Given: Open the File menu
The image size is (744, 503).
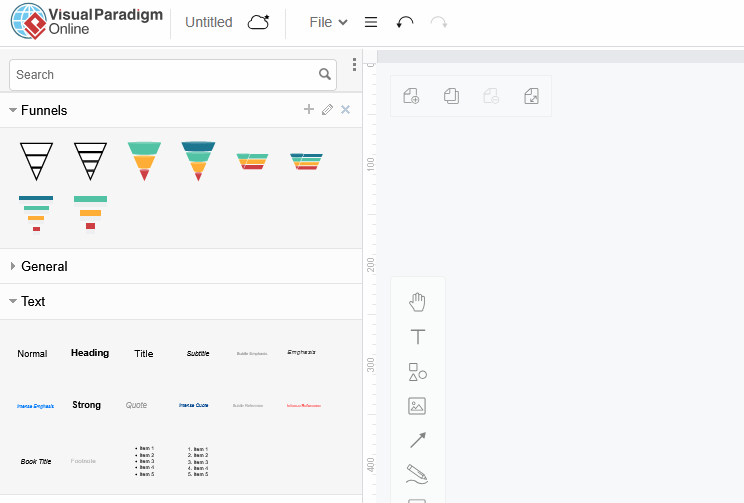Looking at the screenshot, I should 328,22.
